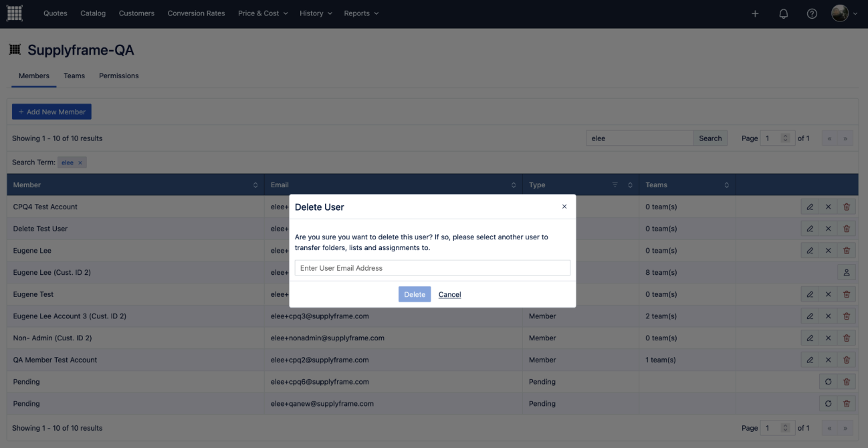Click the elee+cpq3@supplyframe.com email cell
Image resolution: width=868 pixels, height=448 pixels.
coord(393,316)
